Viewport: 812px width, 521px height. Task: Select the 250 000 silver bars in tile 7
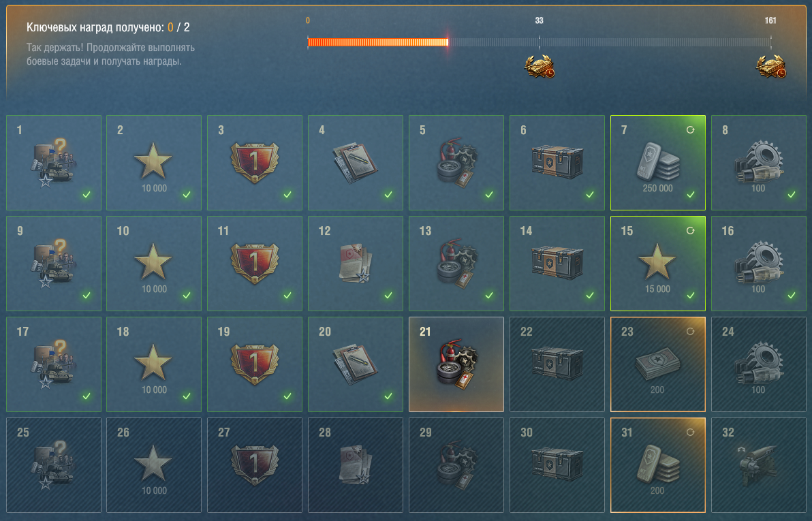(657, 163)
